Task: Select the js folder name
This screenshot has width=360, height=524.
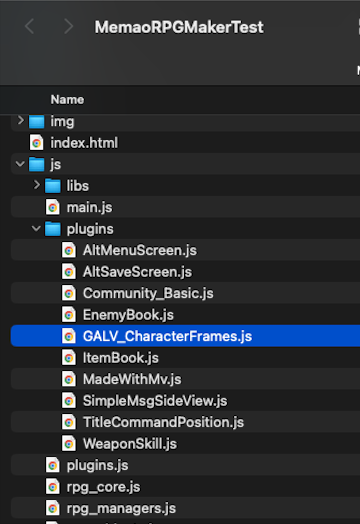Action: click(x=55, y=164)
